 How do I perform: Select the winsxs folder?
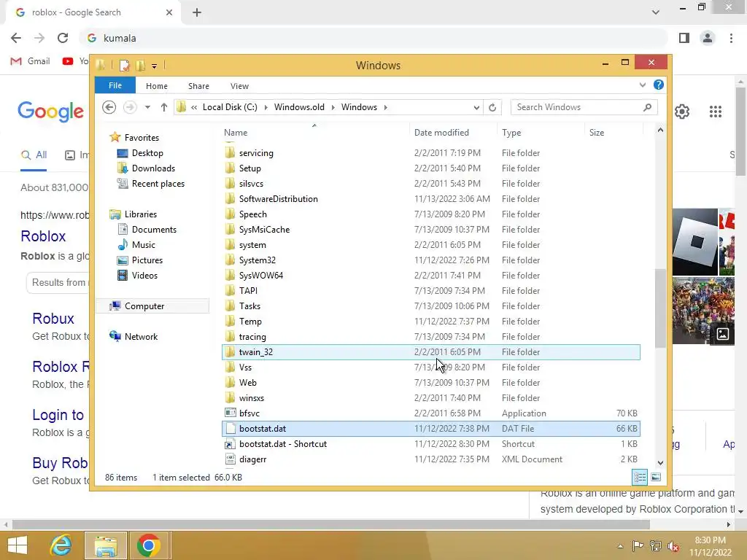pyautogui.click(x=430, y=398)
